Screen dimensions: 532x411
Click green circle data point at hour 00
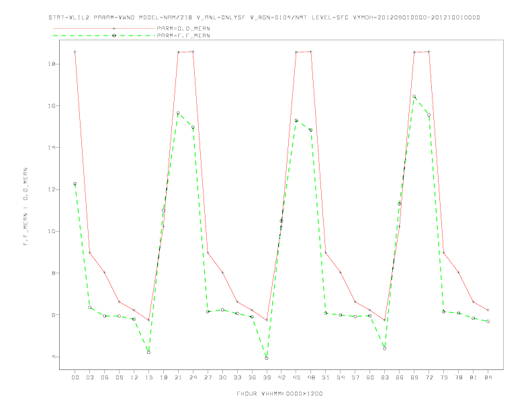point(75,183)
